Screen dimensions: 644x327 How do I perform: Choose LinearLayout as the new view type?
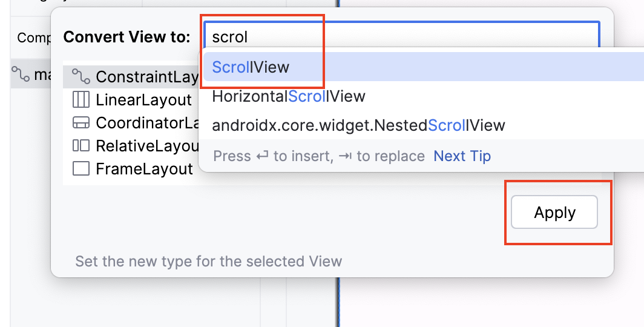(131, 100)
